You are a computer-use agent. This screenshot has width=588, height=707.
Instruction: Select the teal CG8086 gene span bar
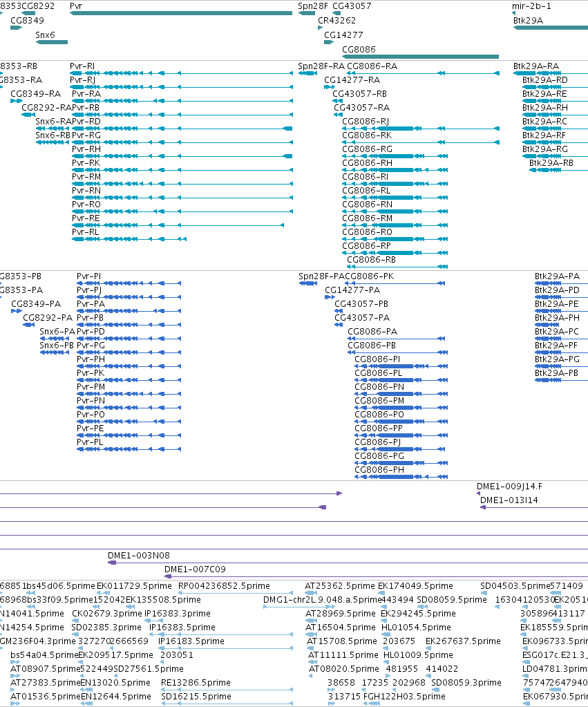point(421,57)
